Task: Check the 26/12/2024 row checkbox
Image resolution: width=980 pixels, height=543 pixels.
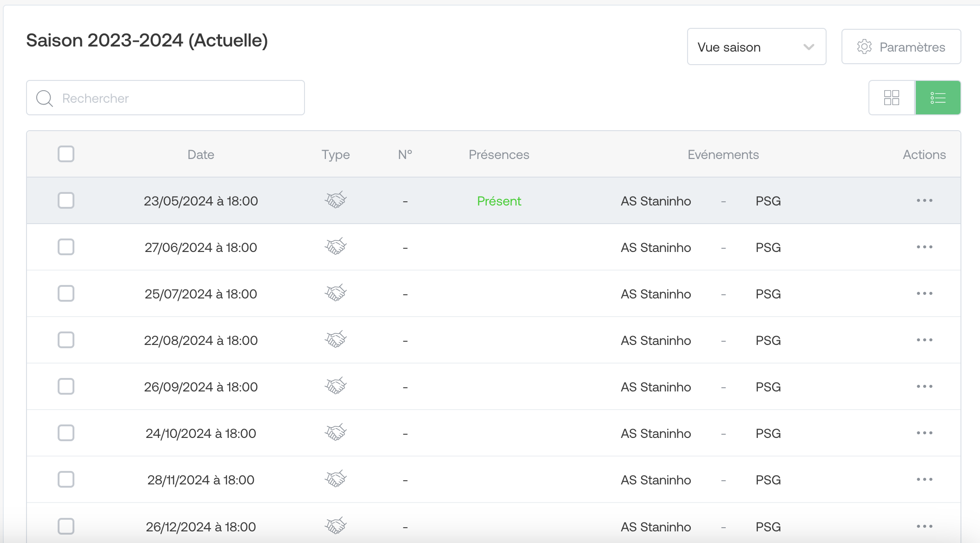Action: [66, 526]
